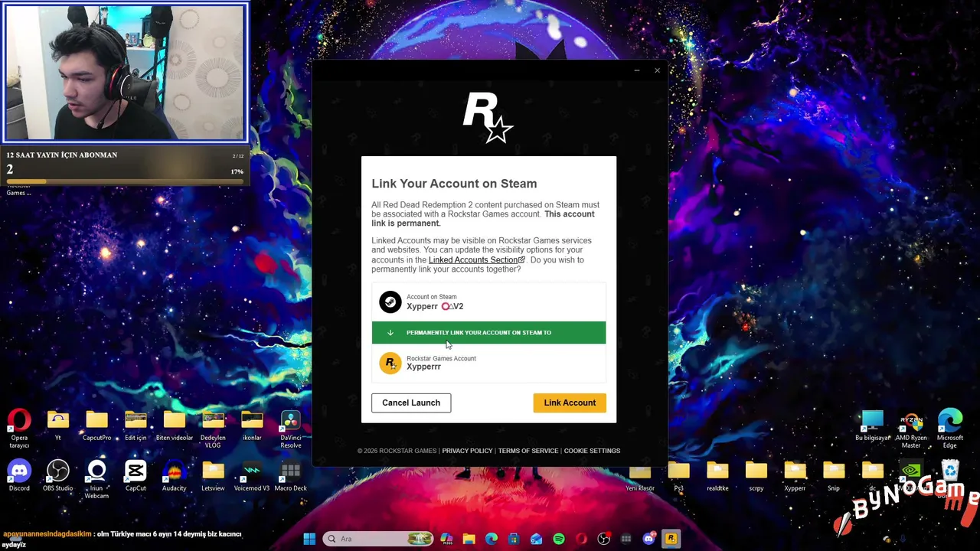Open the ikonlar desktop folder
980x551 pixels.
click(252, 426)
